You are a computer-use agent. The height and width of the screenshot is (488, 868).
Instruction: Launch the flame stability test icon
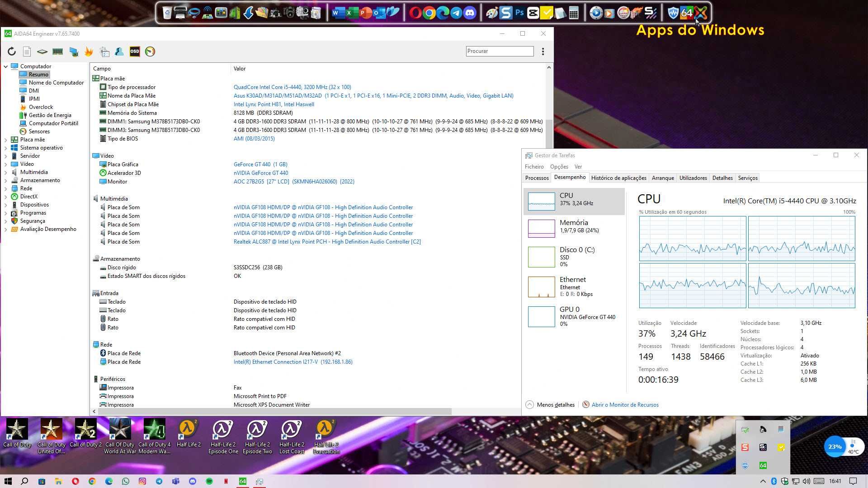89,52
